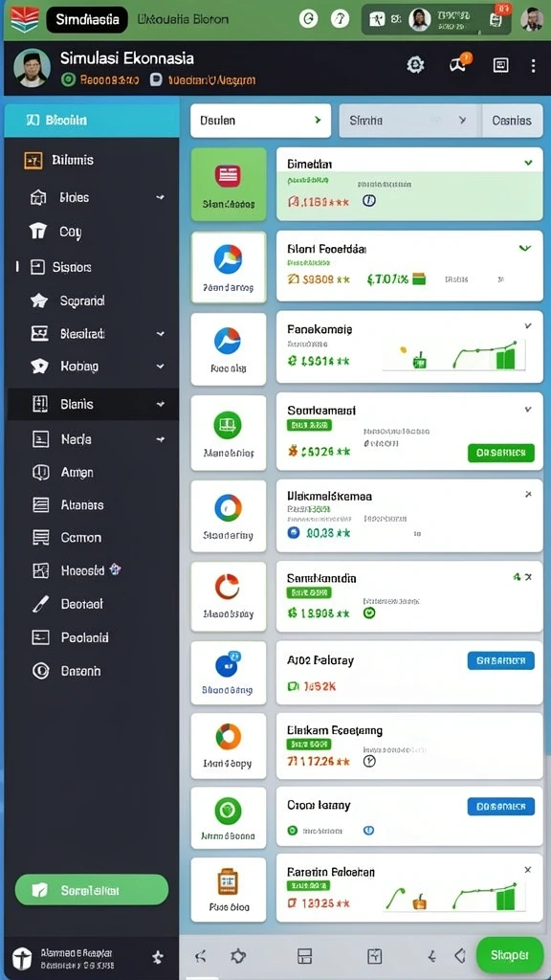Viewport: 551px width, 980px height.
Task: Open the settings gear in header
Action: click(415, 64)
